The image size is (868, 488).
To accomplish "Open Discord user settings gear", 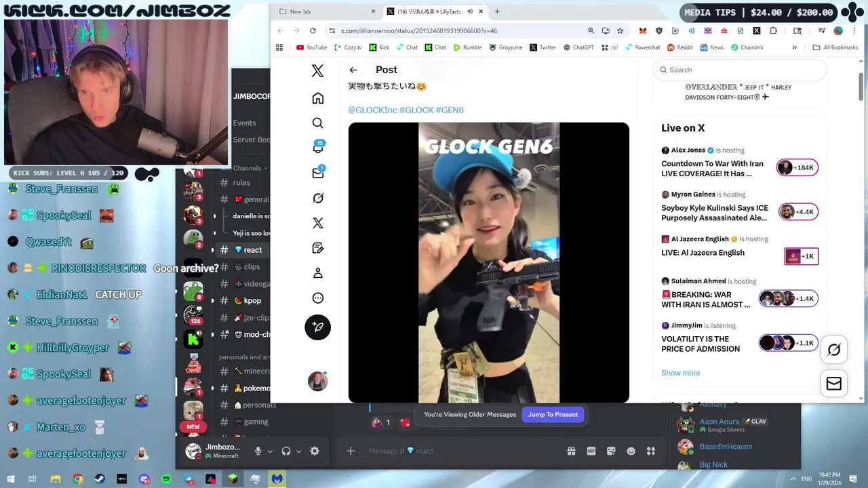I will 315,451.
